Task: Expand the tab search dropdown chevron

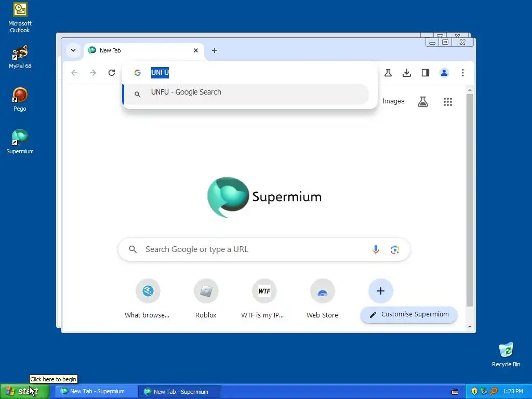Action: tap(73, 50)
